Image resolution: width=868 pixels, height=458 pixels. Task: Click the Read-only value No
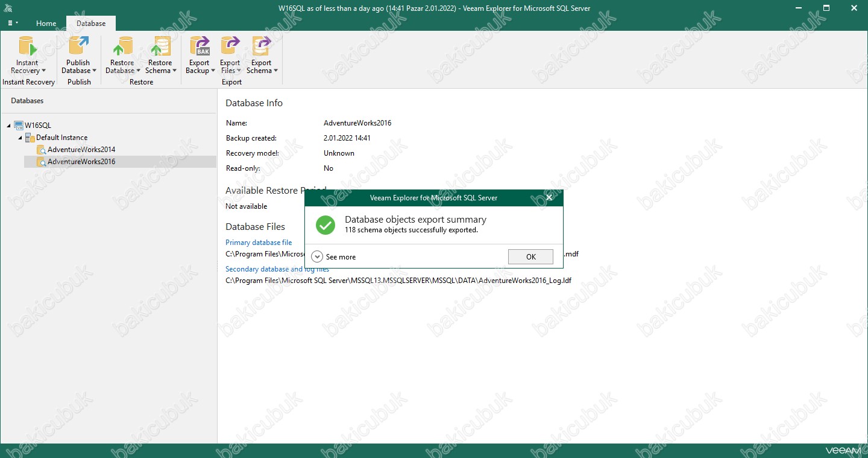329,168
